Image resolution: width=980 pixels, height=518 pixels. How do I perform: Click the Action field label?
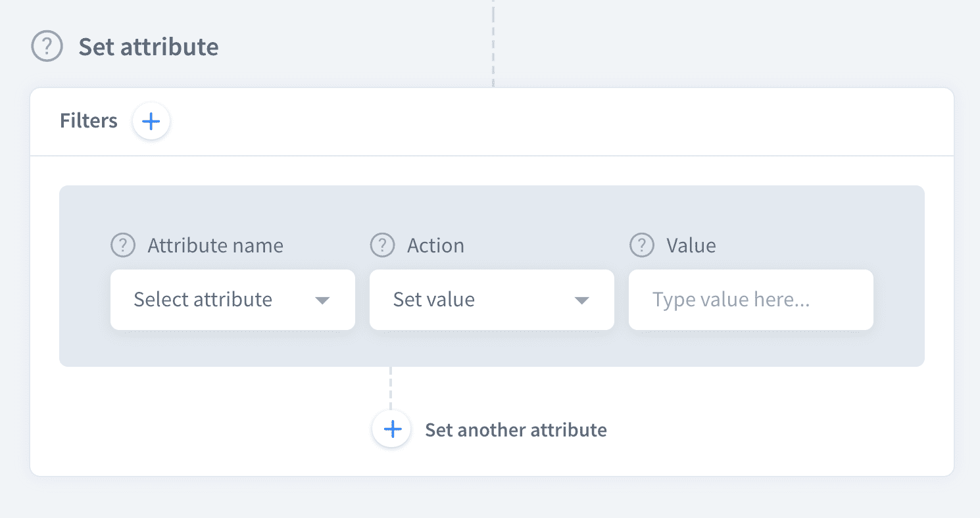(435, 246)
